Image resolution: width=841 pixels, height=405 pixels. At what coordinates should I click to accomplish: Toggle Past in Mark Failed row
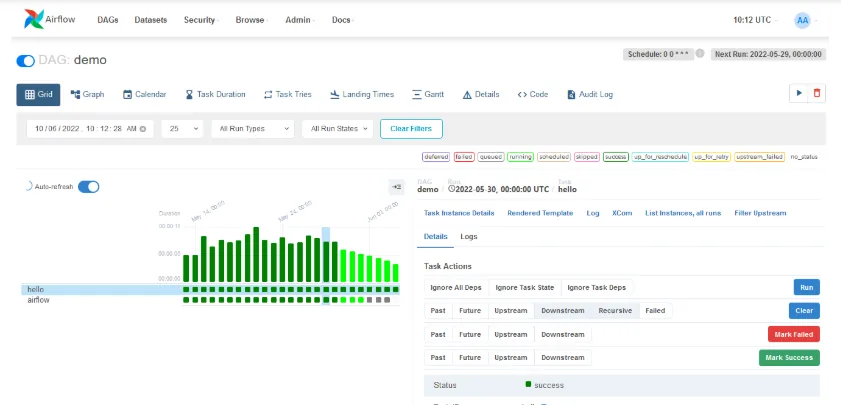tap(438, 334)
